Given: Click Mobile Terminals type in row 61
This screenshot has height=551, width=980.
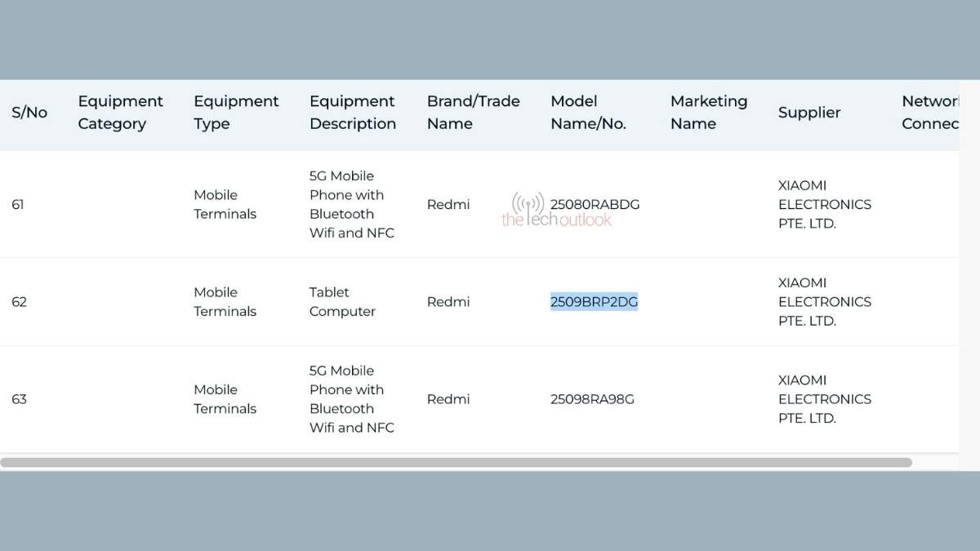Looking at the screenshot, I should [x=225, y=205].
